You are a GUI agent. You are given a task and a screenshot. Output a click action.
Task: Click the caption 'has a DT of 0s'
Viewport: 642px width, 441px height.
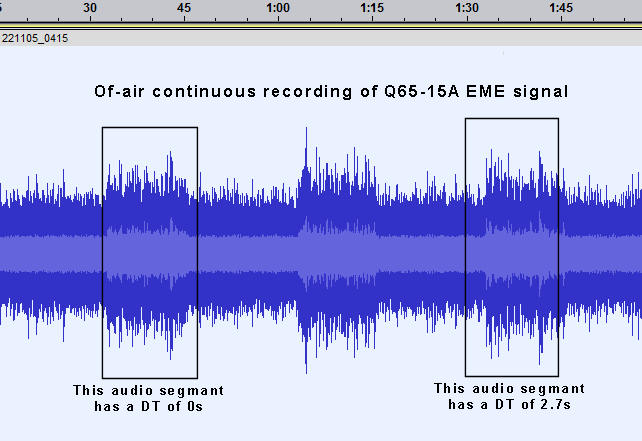click(x=149, y=407)
